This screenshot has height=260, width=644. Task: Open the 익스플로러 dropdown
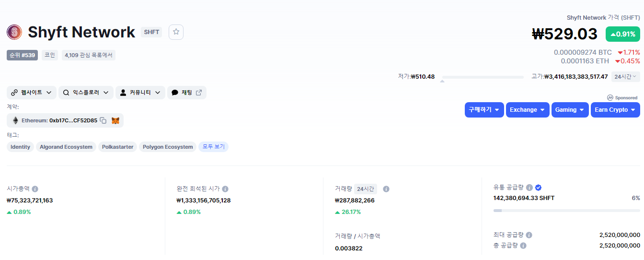coord(86,93)
